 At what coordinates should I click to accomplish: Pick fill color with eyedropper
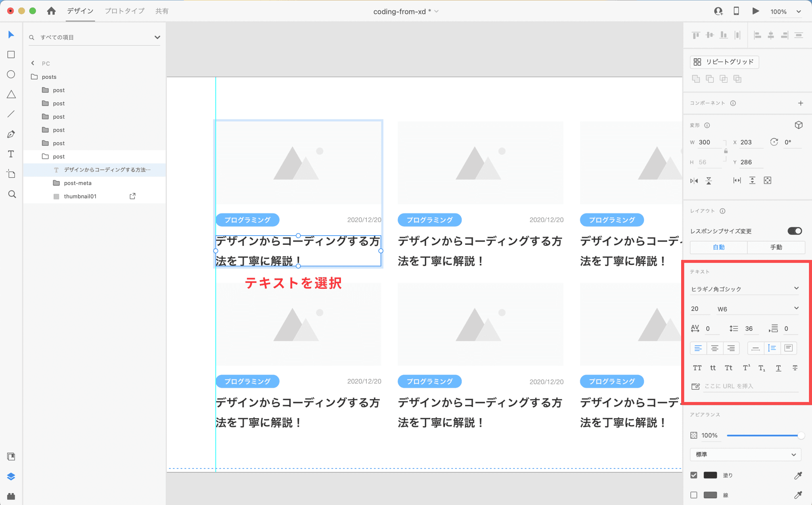click(x=798, y=475)
